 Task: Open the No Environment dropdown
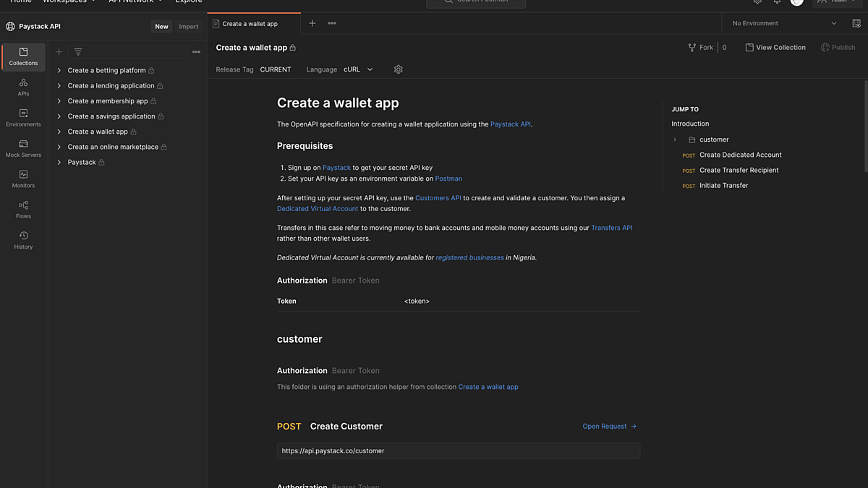[784, 23]
